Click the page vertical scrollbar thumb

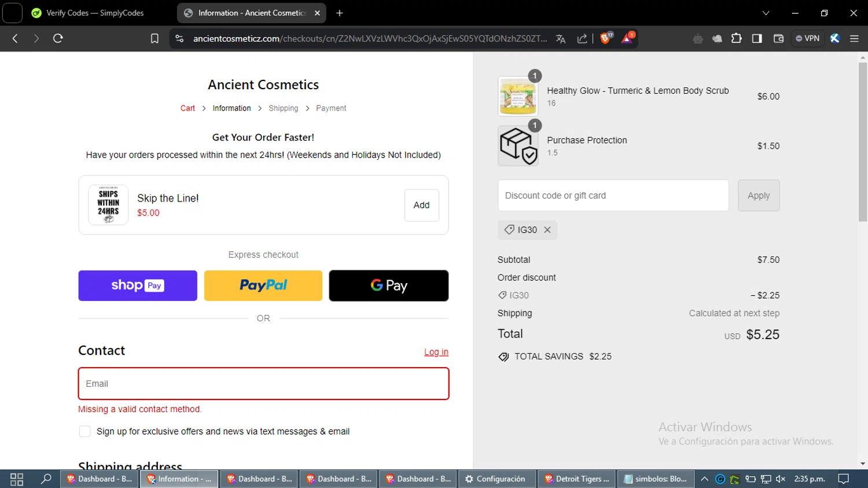(863, 142)
